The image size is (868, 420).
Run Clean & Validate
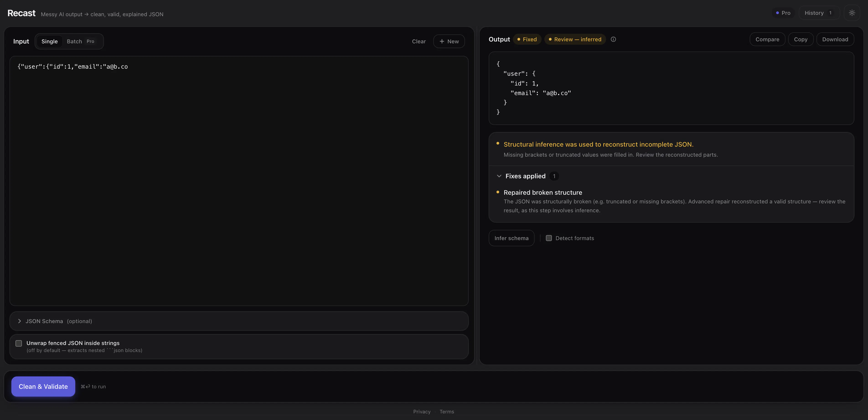coord(43,387)
